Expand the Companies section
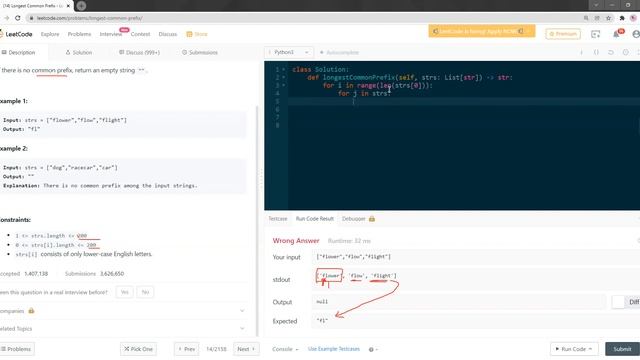The height and width of the screenshot is (360, 640). (x=242, y=311)
